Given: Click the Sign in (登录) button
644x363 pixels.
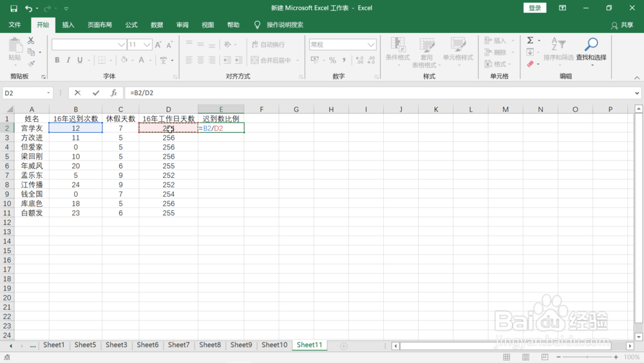Looking at the screenshot, I should tap(535, 8).
